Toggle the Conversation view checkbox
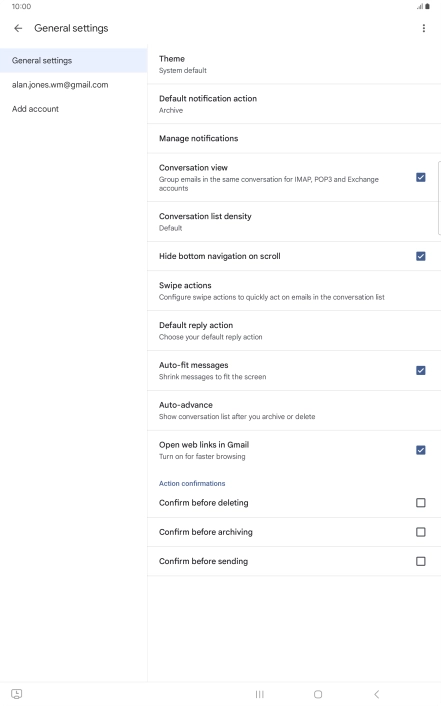This screenshot has height=706, width=441. 421,177
